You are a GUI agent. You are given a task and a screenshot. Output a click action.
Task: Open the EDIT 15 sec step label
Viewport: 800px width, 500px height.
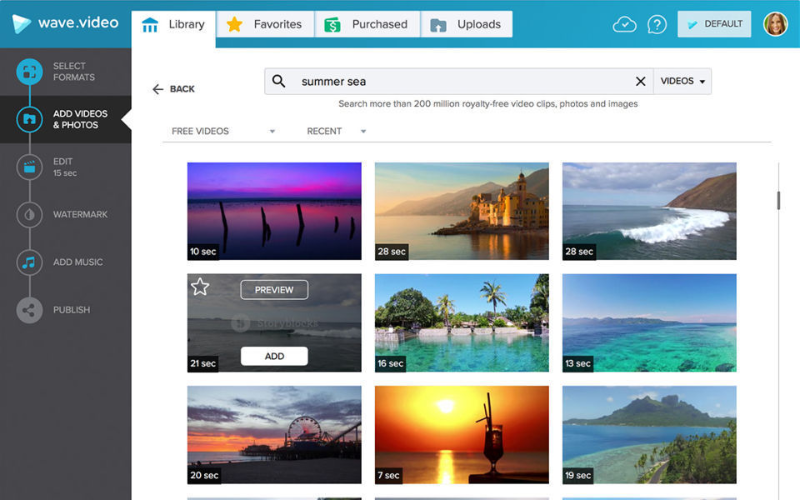[x=65, y=167]
